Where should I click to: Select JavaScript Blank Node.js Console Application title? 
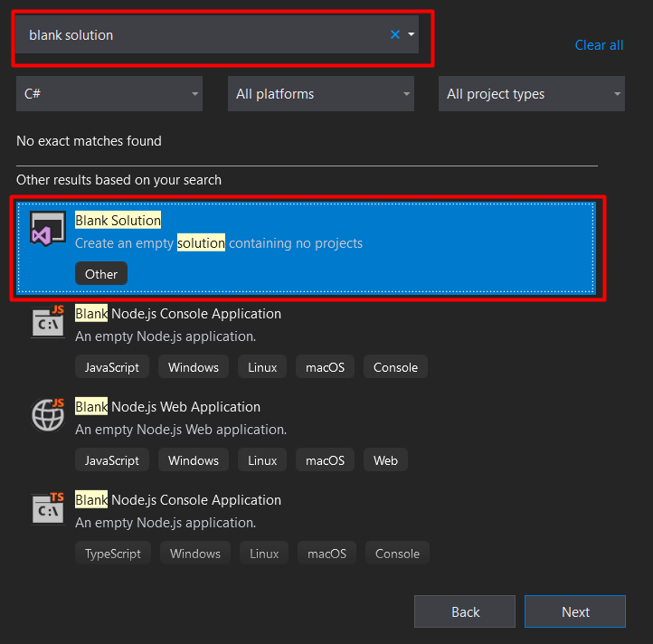[178, 314]
